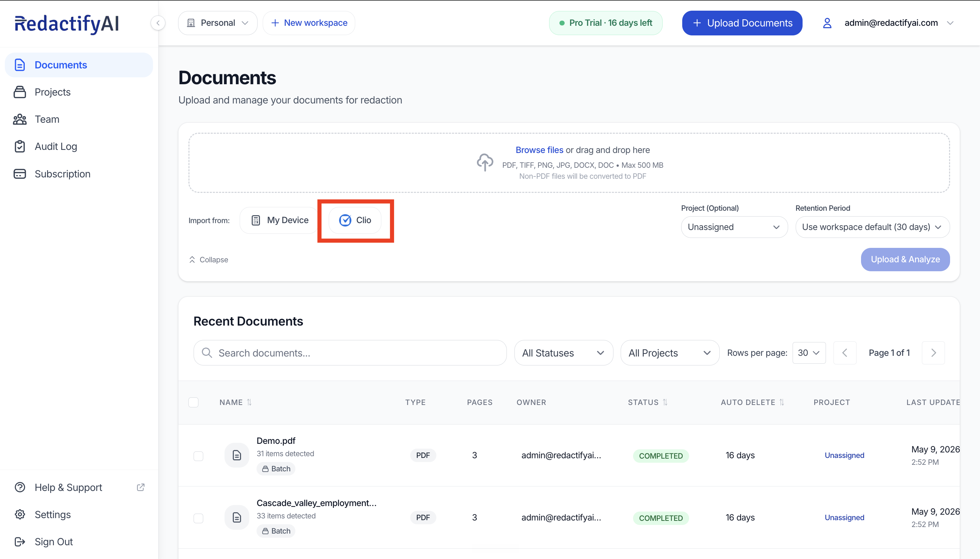Click the Subscription card icon
The image size is (980, 559).
coord(20,174)
